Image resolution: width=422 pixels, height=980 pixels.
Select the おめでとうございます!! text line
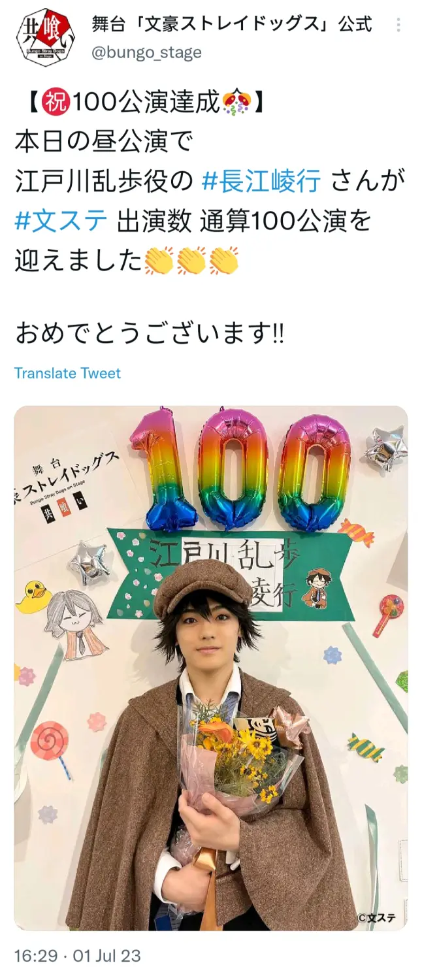point(149,335)
